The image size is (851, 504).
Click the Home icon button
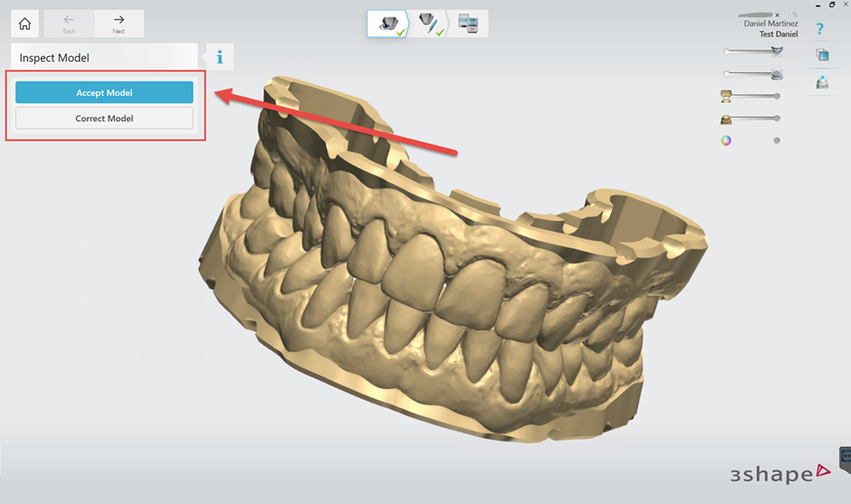point(24,24)
